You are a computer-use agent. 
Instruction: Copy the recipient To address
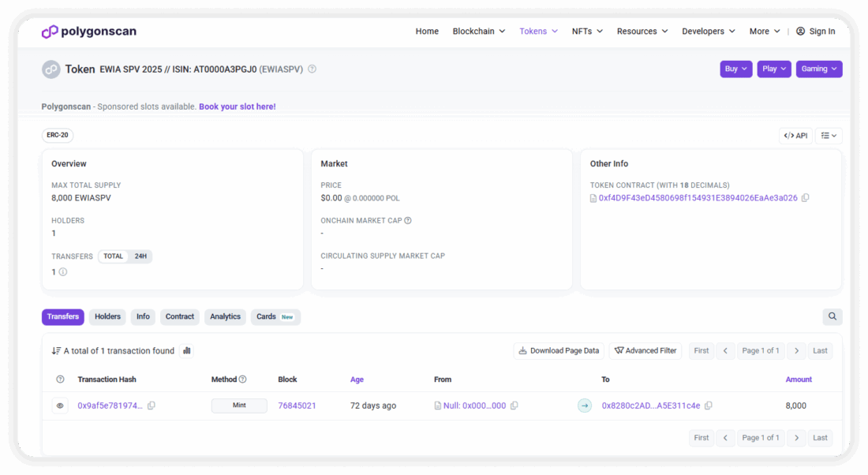click(x=708, y=406)
